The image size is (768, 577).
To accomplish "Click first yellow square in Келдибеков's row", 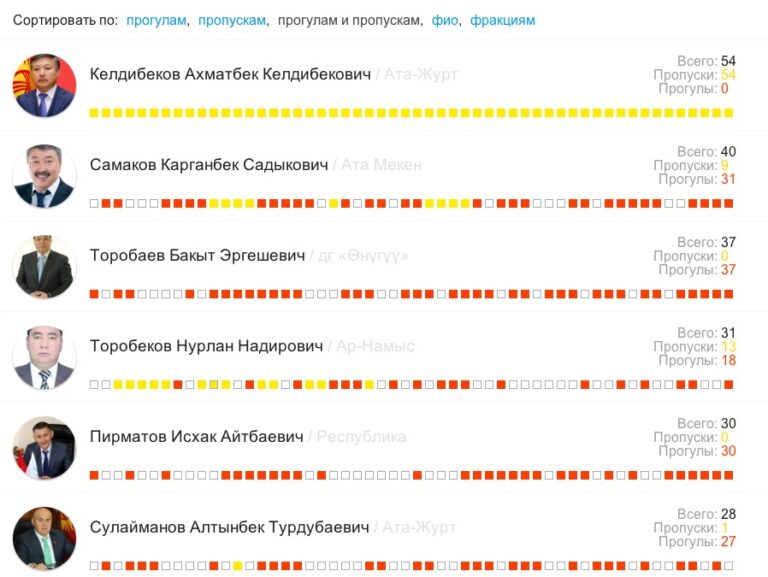I will point(94,113).
